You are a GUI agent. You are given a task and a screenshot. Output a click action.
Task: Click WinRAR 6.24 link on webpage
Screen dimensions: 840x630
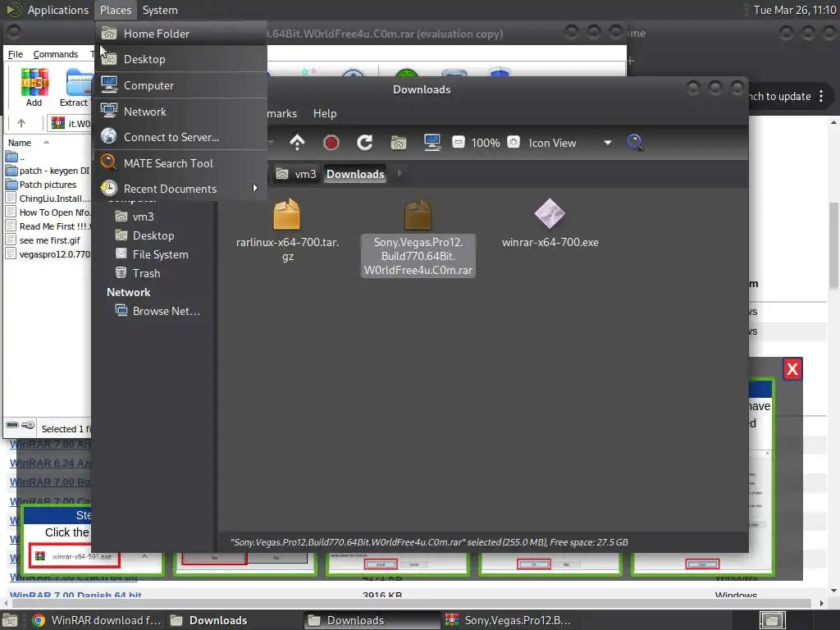click(50, 463)
